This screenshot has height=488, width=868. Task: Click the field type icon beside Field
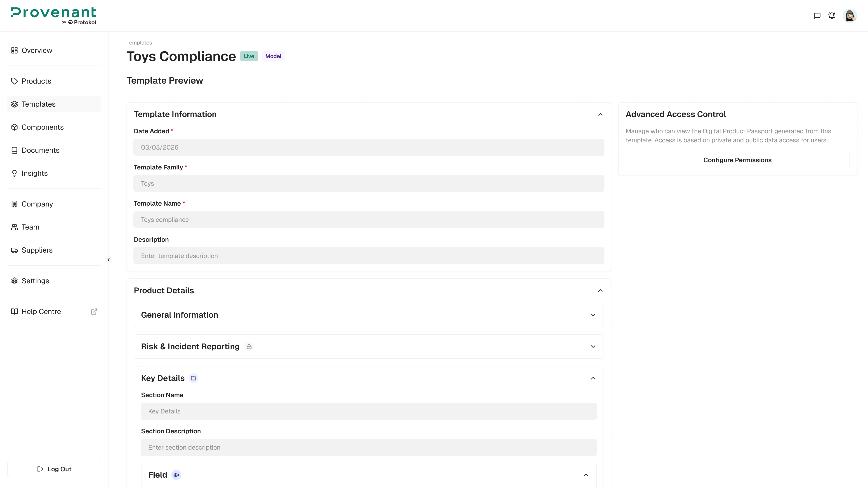(x=176, y=475)
